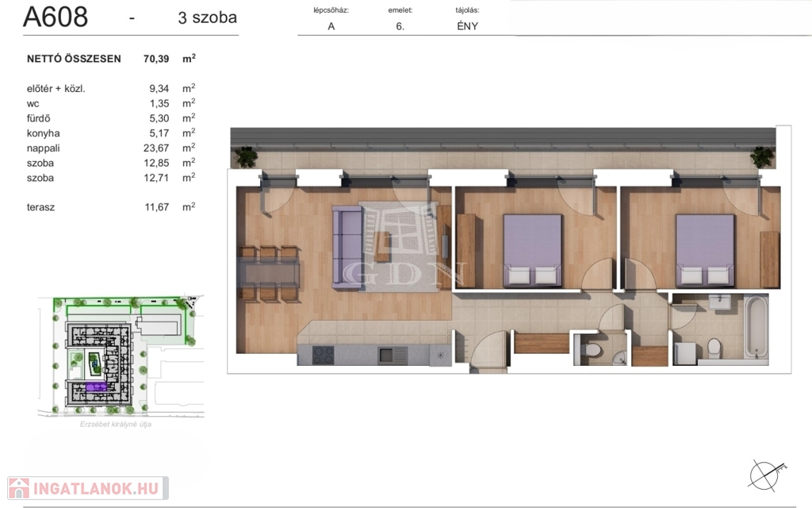
Task: Select the potted plant at terrace's left end
Action: (247, 156)
